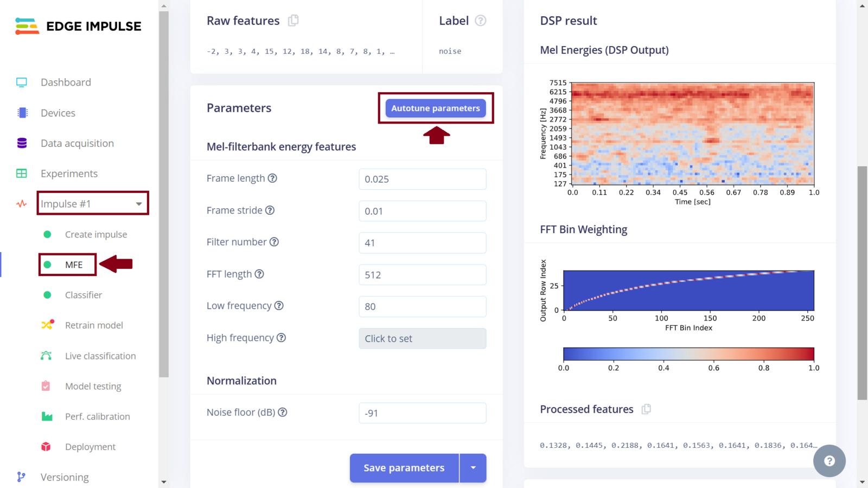Select Live classification in sidebar
Viewport: 868px width, 488px height.
click(x=100, y=356)
